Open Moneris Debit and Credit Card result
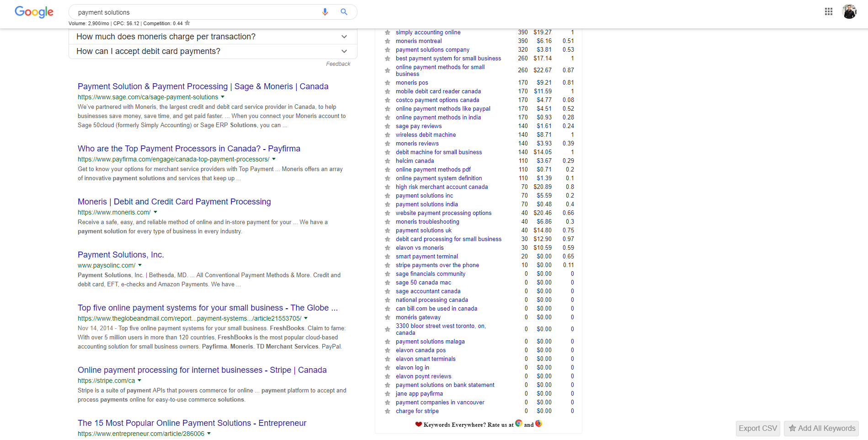This screenshot has height=440, width=868. (x=174, y=202)
